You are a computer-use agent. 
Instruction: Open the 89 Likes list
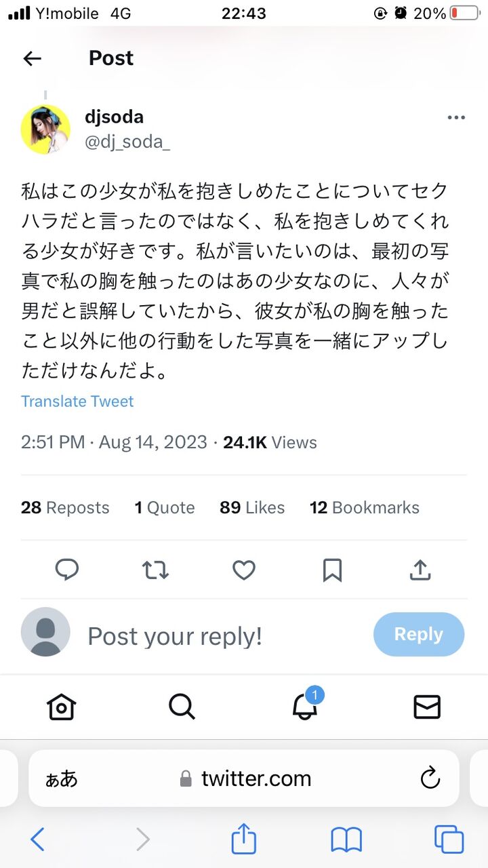[x=252, y=508]
